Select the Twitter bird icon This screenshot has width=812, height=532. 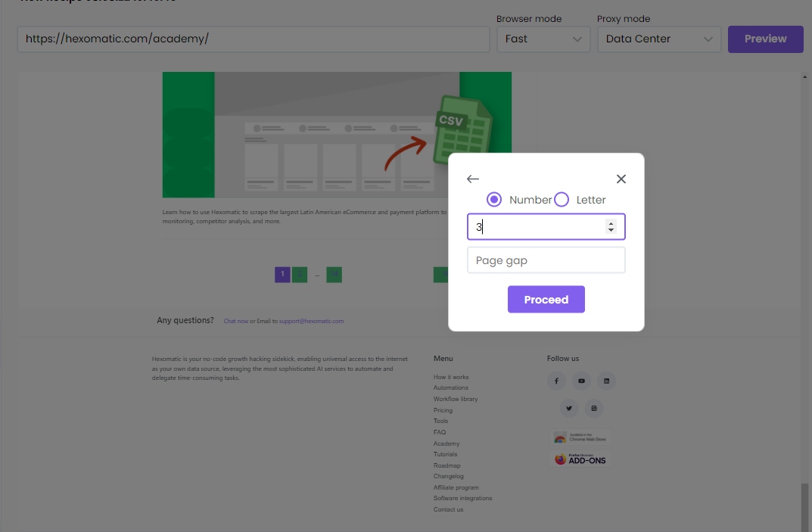[568, 408]
